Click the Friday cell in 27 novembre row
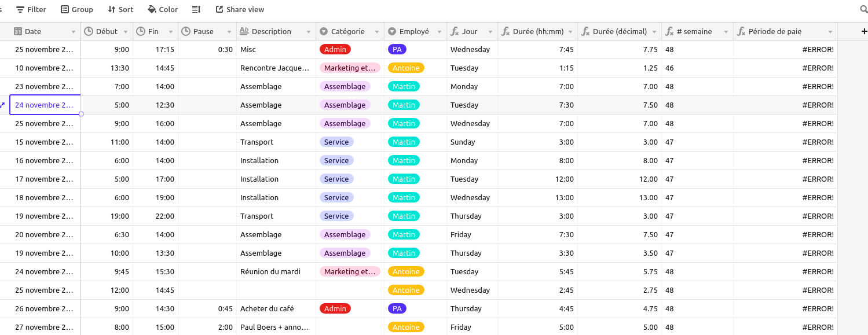Viewport: 868px width, 335px height. pyautogui.click(x=472, y=327)
